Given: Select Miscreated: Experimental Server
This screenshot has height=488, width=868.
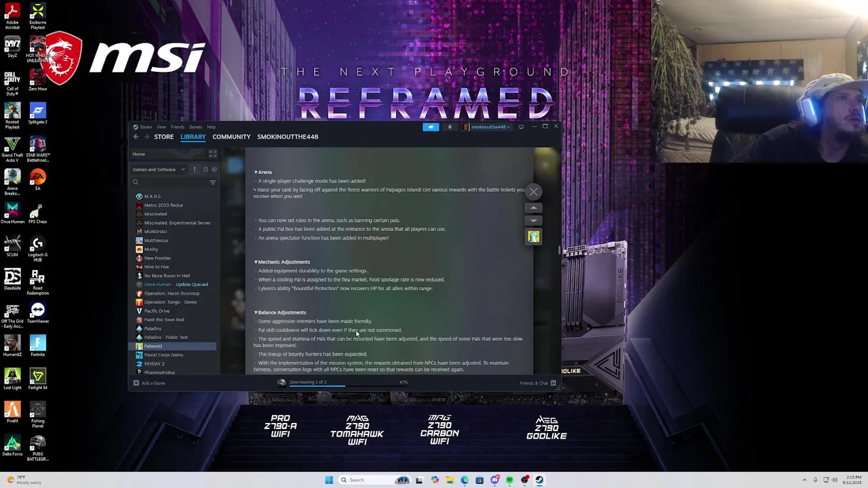Looking at the screenshot, I should tap(177, 223).
